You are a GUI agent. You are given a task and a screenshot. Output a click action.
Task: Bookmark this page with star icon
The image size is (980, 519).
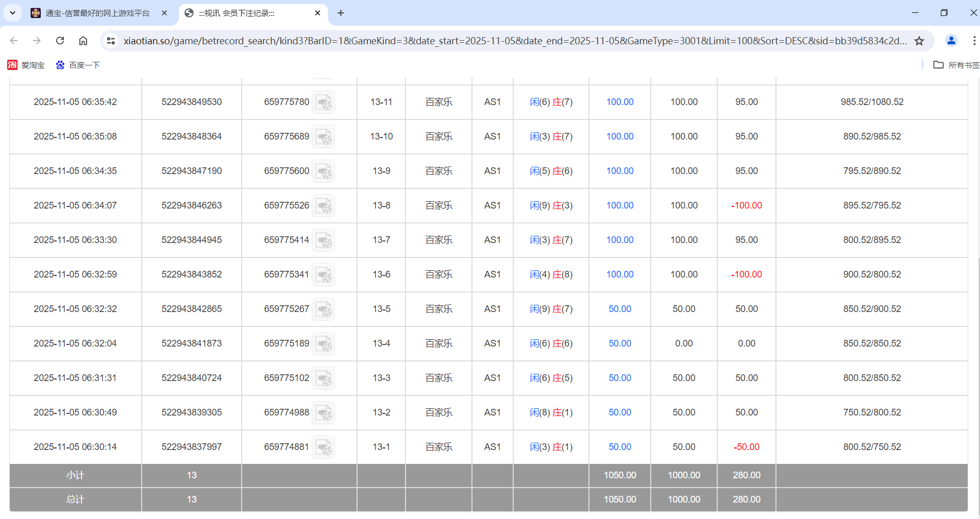(919, 41)
